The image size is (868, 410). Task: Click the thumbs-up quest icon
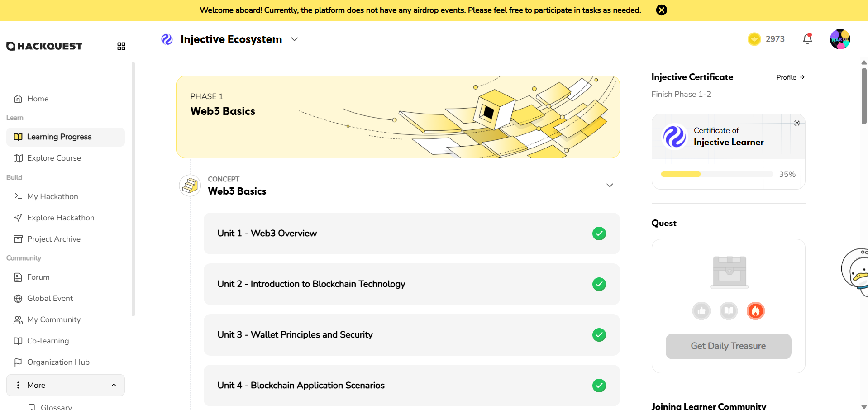tap(701, 311)
